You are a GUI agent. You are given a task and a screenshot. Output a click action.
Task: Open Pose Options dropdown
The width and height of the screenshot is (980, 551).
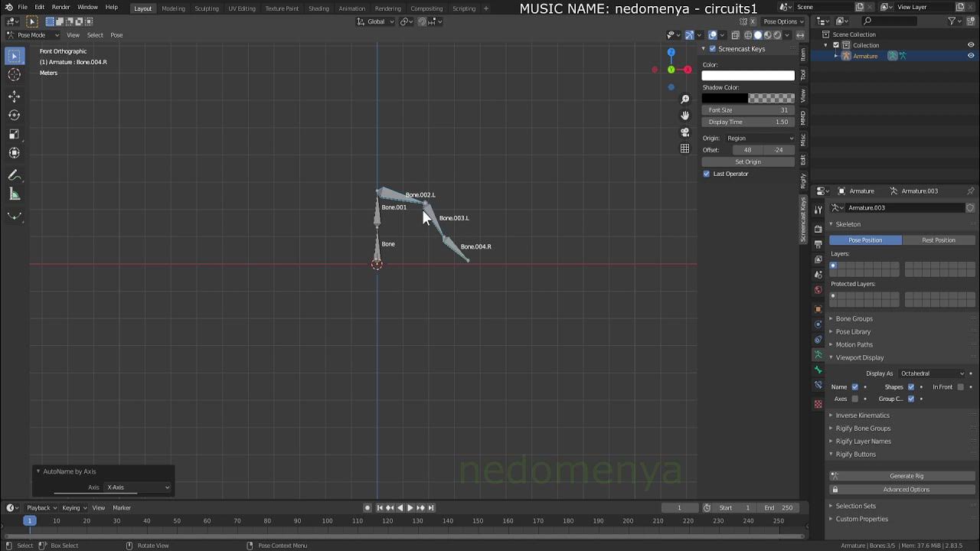pos(784,21)
